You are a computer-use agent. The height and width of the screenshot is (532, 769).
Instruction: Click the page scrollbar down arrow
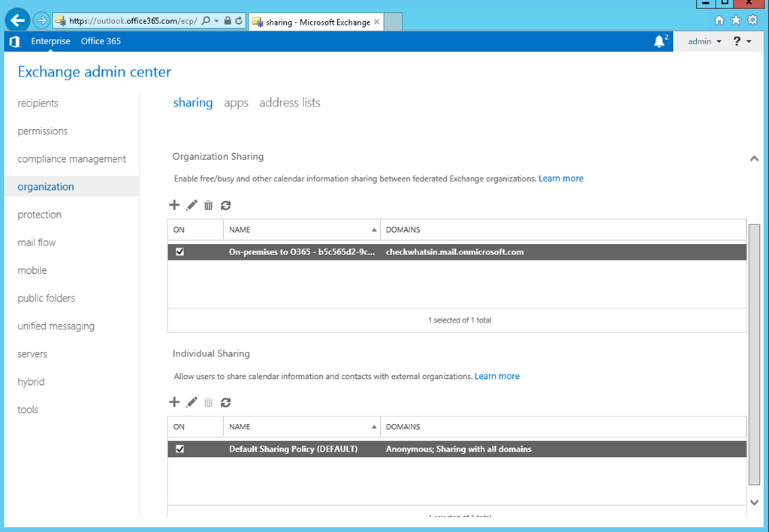click(x=754, y=502)
